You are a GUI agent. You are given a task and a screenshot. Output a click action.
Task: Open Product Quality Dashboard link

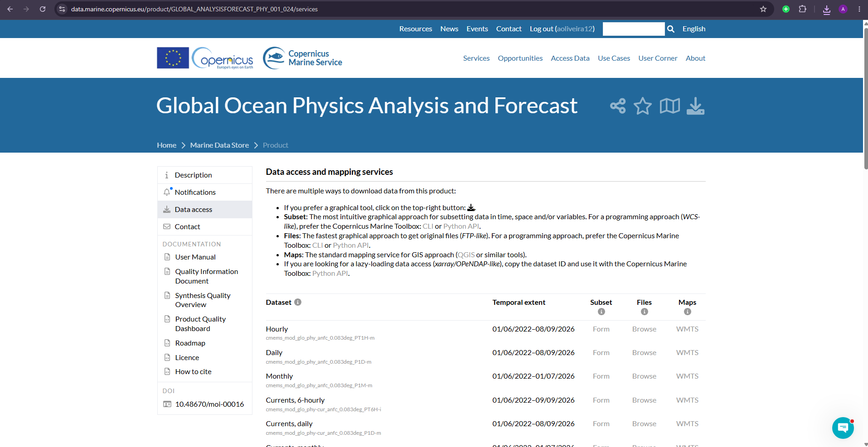coord(200,324)
